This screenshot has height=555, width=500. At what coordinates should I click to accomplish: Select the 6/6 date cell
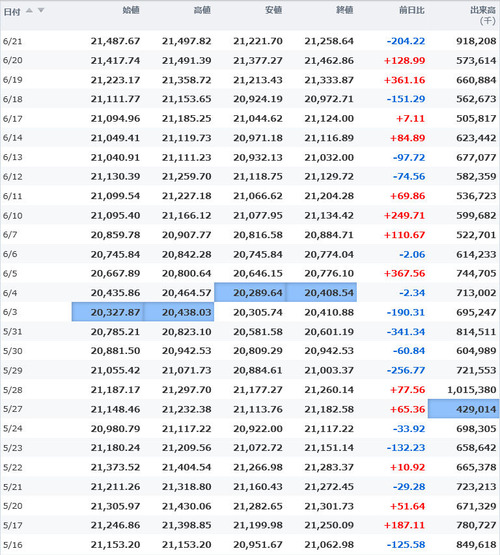click(x=10, y=254)
